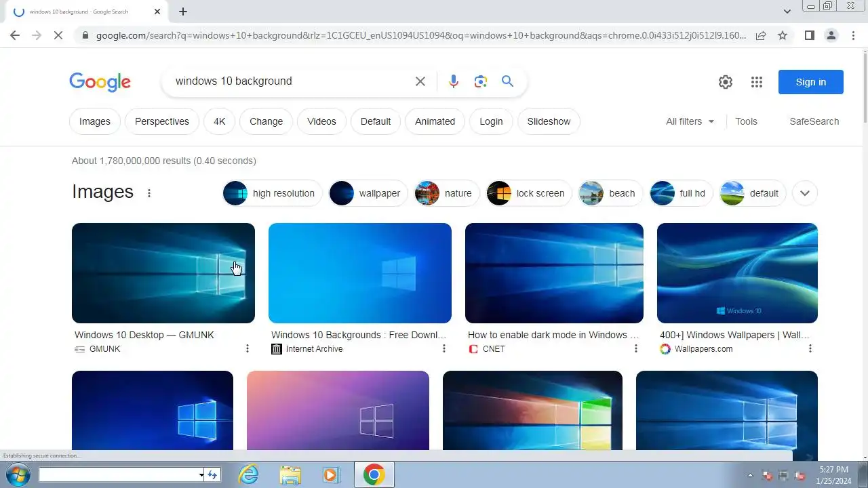The height and width of the screenshot is (488, 868).
Task: Open the Windows Start menu orb
Action: pos(17,474)
